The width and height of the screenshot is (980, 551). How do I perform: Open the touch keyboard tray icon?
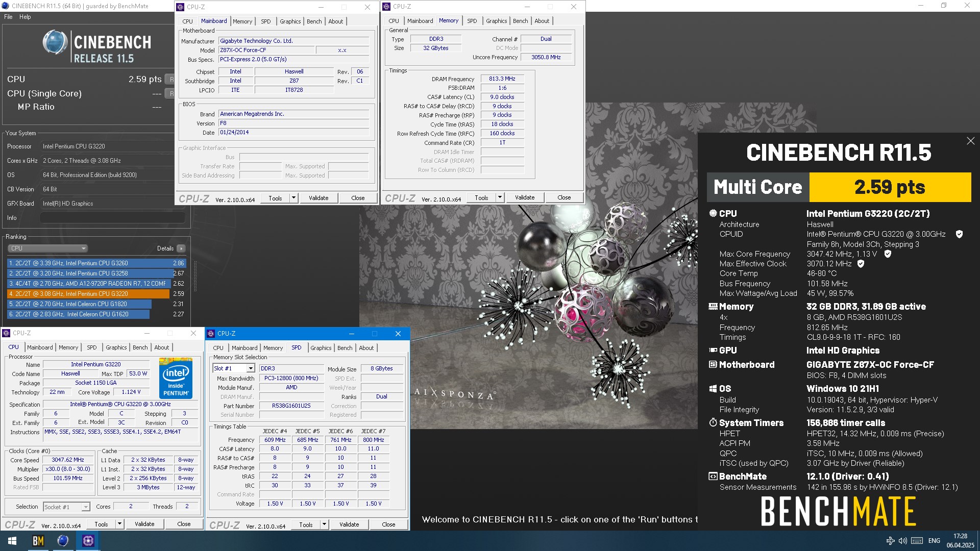(x=917, y=541)
